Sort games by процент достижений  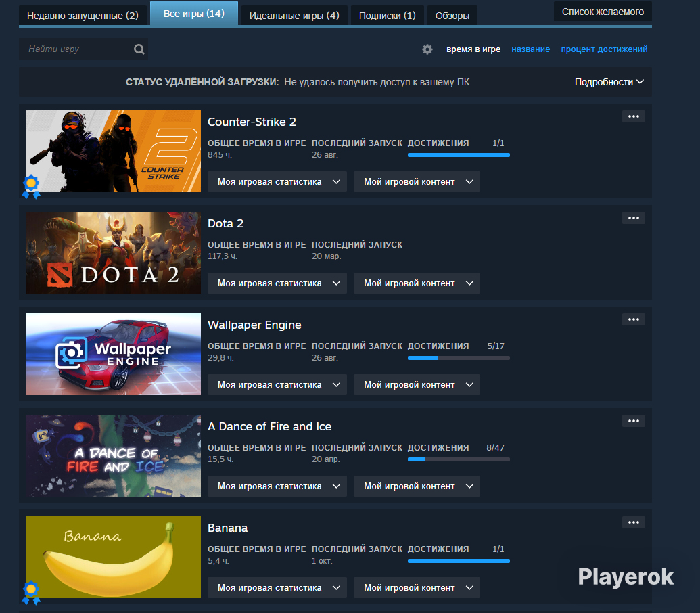[604, 49]
